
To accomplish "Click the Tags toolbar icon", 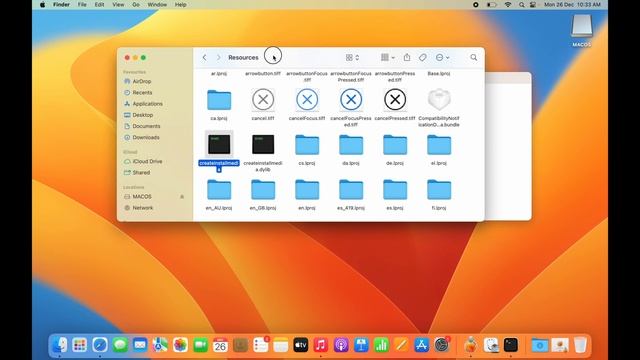I will (x=423, y=58).
